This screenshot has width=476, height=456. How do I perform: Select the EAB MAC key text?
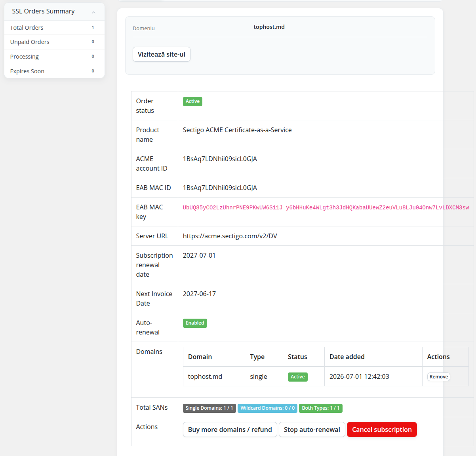326,207
